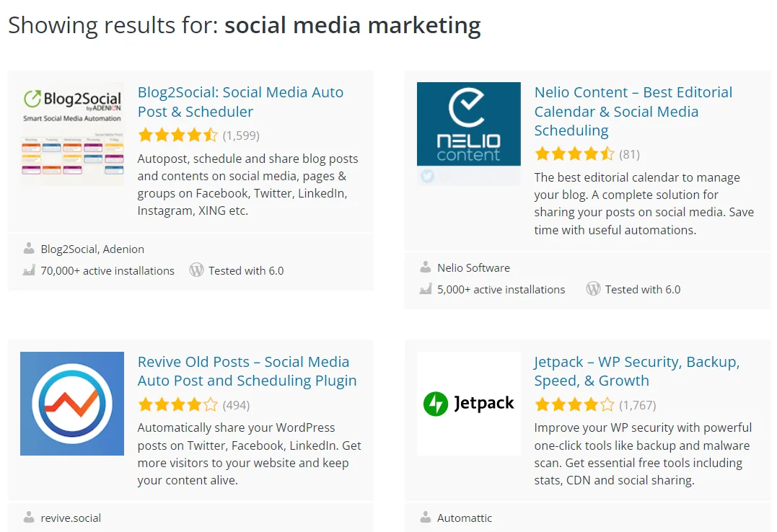Click WordPress icon beside Blog2Social Tested with 6.0

196,270
